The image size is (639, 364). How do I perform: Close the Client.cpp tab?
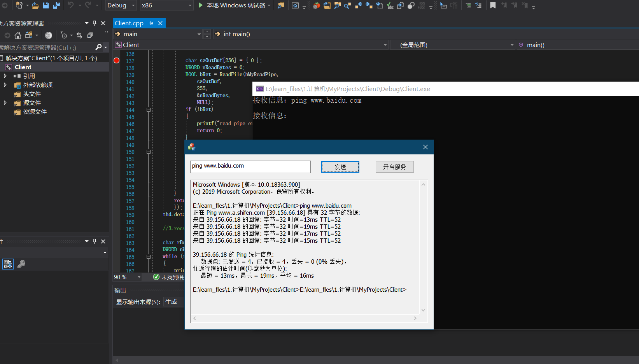160,23
